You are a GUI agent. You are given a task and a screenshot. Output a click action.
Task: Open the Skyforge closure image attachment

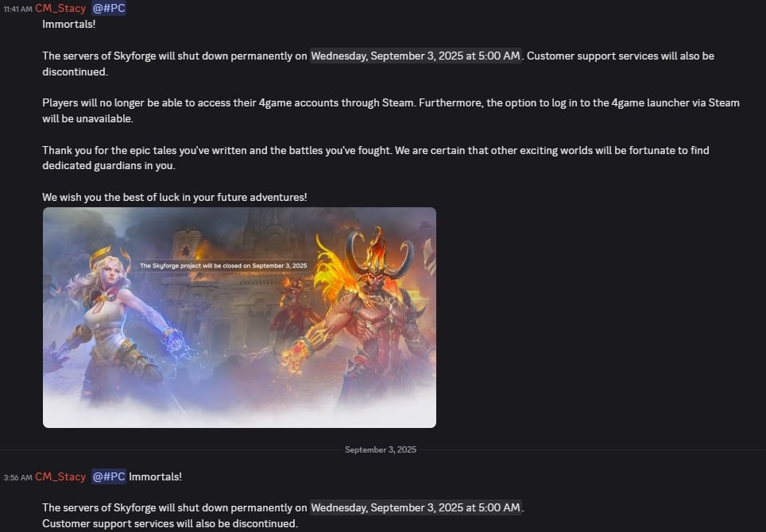[x=239, y=318]
